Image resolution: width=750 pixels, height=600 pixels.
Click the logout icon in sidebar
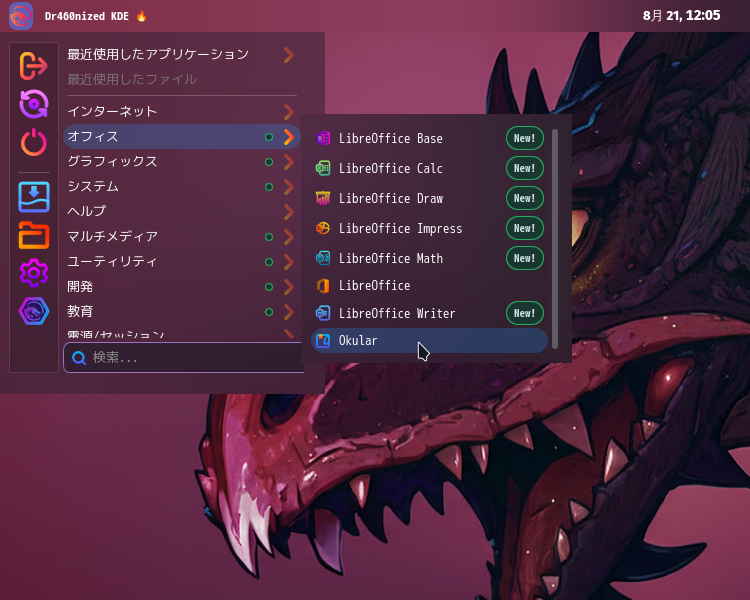33,66
